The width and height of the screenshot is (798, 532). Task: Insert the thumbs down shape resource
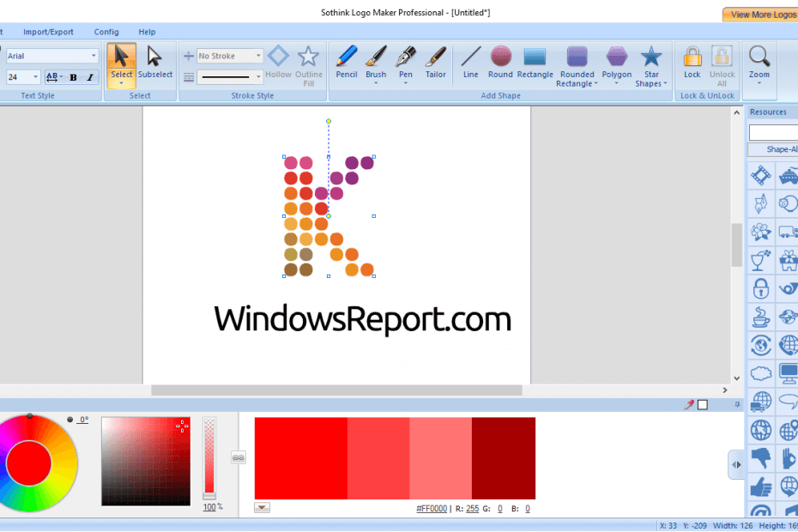[x=761, y=458]
